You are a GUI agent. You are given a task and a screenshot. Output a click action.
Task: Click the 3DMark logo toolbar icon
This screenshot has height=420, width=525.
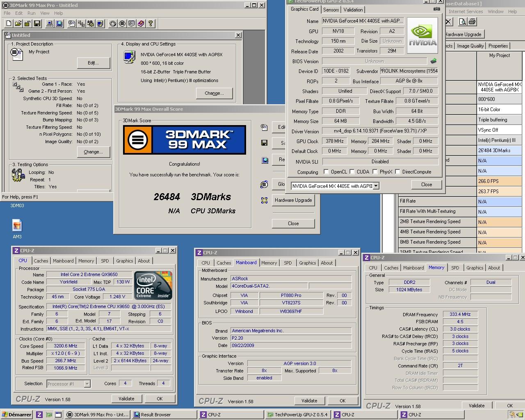click(122, 24)
